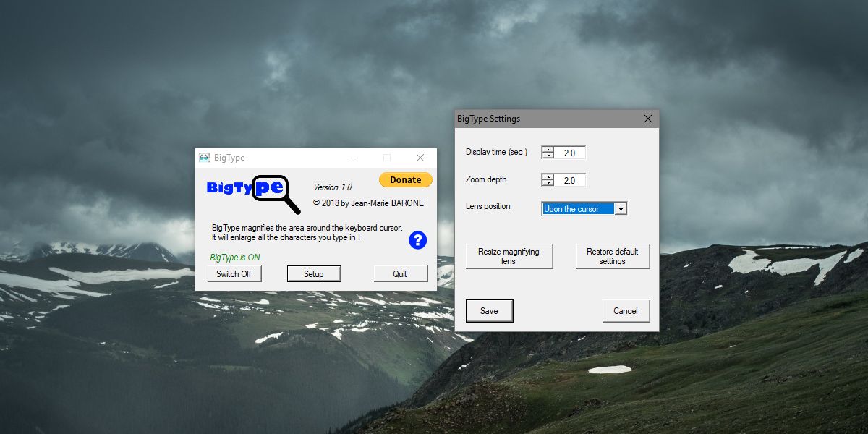Cancel the BigType Settings dialog
Viewport: 868px width, 434px height.
(x=626, y=311)
